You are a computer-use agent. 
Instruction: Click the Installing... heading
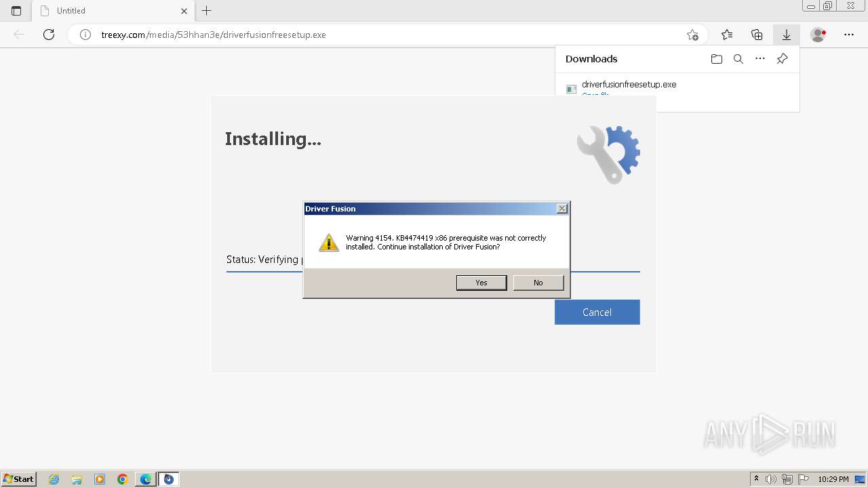click(x=273, y=139)
